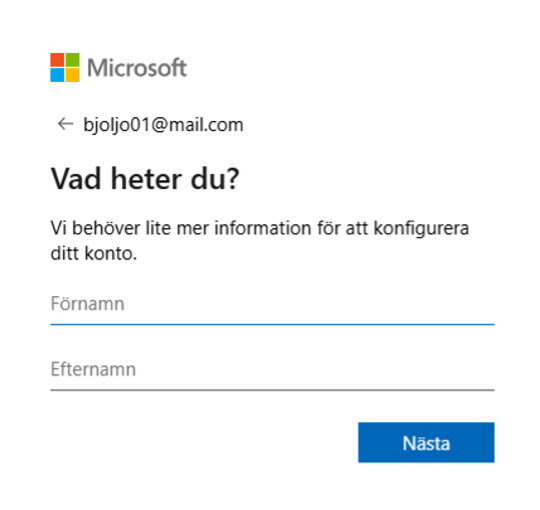Image resolution: width=540 pixels, height=510 pixels.
Task: Go back using the left arrow icon
Action: pyautogui.click(x=65, y=124)
